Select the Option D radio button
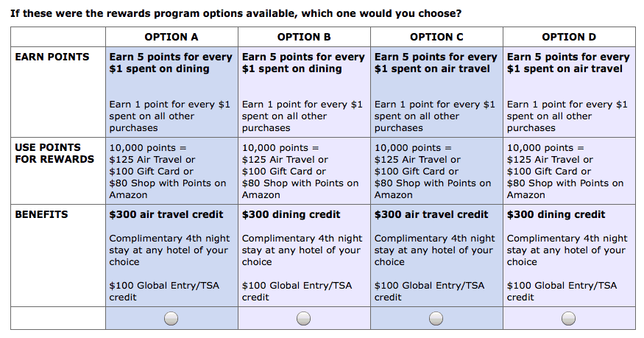This screenshot has width=644, height=338. coord(568,318)
